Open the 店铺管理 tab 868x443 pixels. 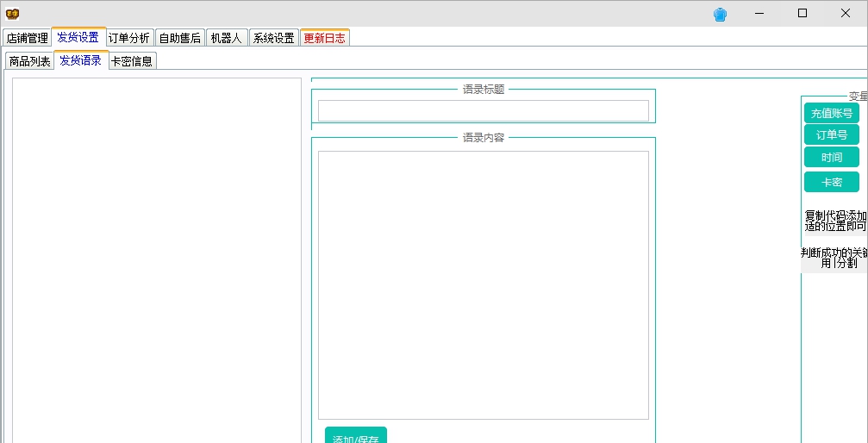[27, 38]
